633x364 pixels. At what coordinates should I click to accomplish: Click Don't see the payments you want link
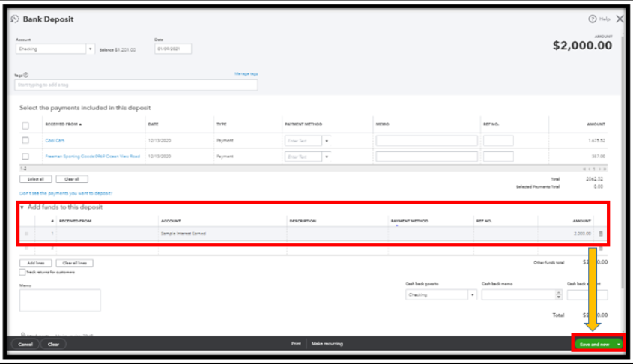[66, 193]
